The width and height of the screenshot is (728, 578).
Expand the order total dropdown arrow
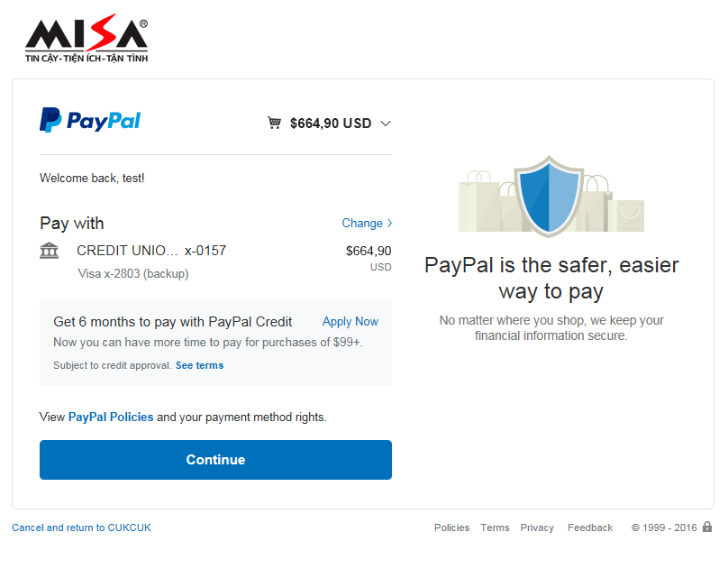click(x=386, y=124)
